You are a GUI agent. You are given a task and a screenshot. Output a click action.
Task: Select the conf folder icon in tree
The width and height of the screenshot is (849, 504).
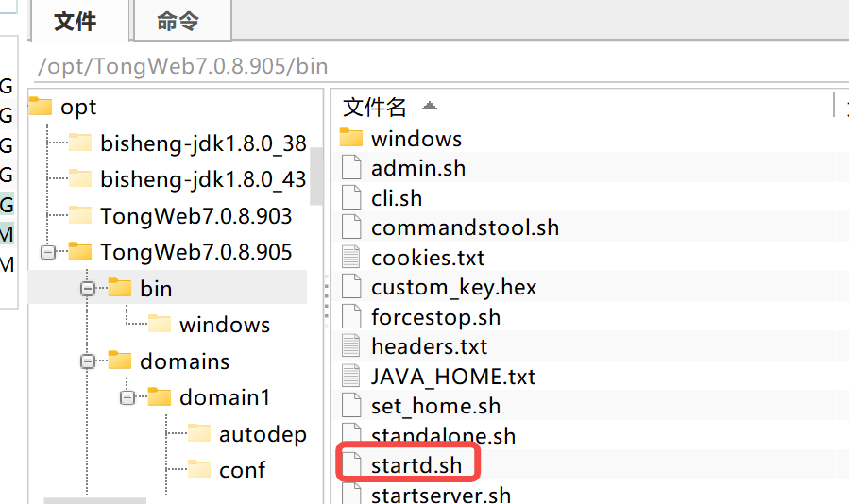[x=198, y=469]
